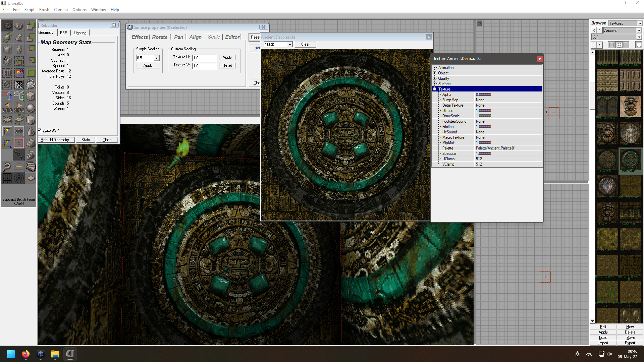The width and height of the screenshot is (644, 362).
Task: Open the Ancient texture package dropdown
Action: [x=639, y=31]
